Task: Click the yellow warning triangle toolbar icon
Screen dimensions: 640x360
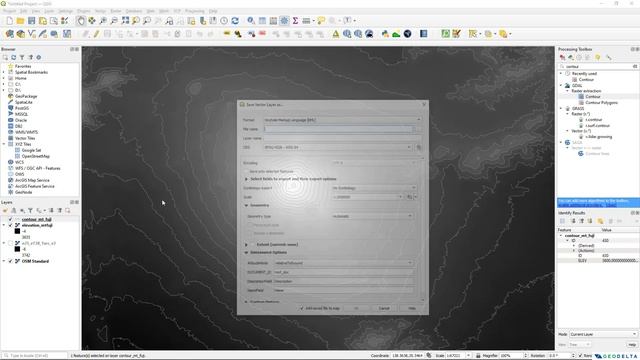Action: (x=336, y=34)
